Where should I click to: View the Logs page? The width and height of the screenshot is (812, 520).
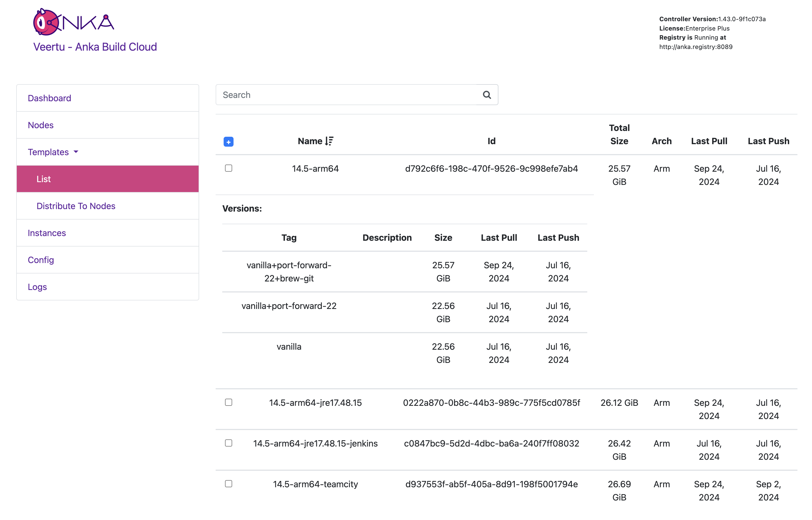coord(37,287)
